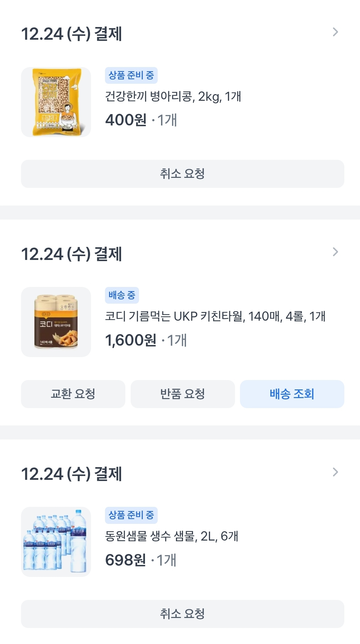Tap the 상품 준비 중 badge on chickpeas
360x644 pixels.
(131, 75)
